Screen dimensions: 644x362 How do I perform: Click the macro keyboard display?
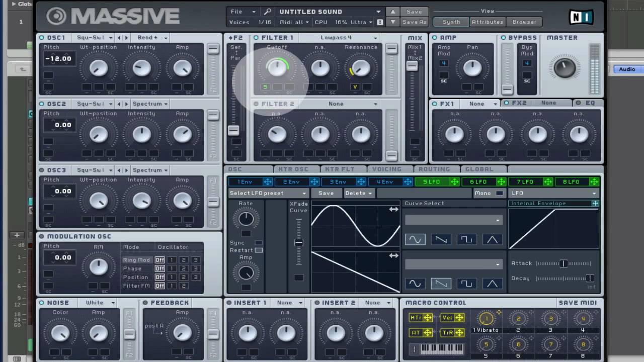(441, 348)
